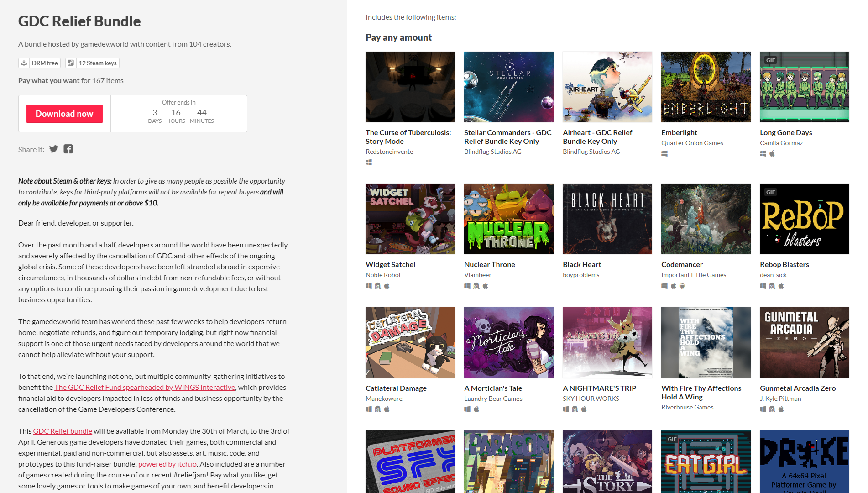Open the GDC Relief Fund WINGS Interactive link

coord(145,387)
